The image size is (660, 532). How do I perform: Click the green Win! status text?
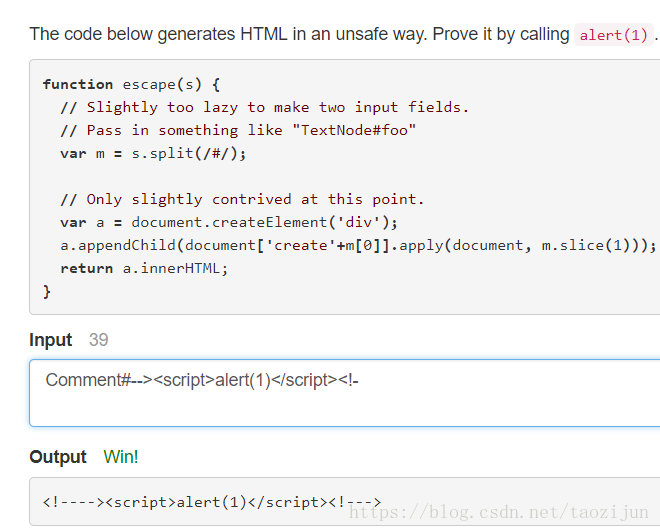tap(121, 457)
